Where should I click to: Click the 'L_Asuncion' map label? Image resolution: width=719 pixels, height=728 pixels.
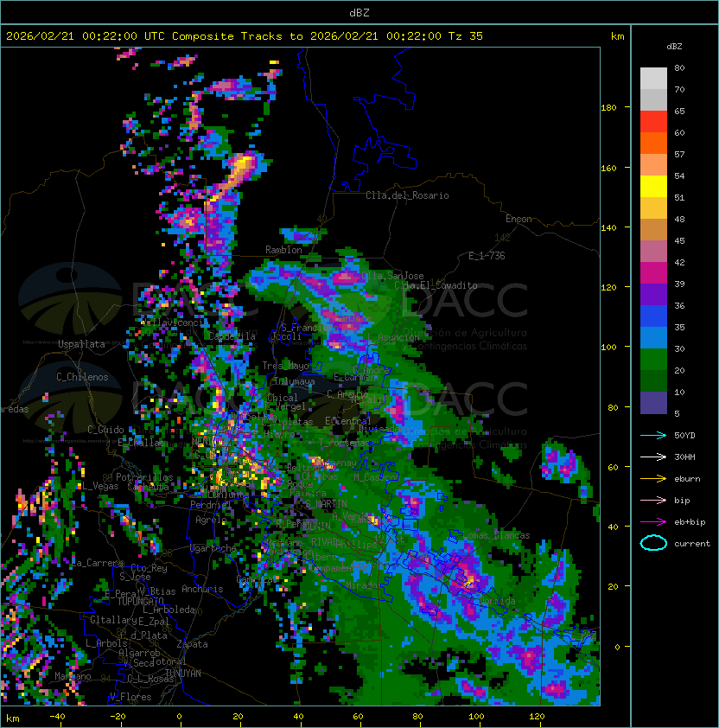[393, 337]
